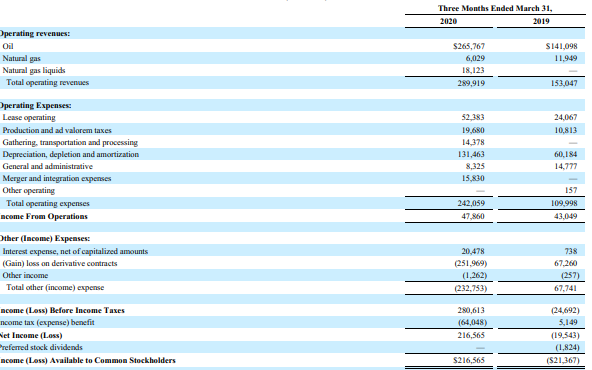Select Total operating revenues 289,919

[x=471, y=83]
